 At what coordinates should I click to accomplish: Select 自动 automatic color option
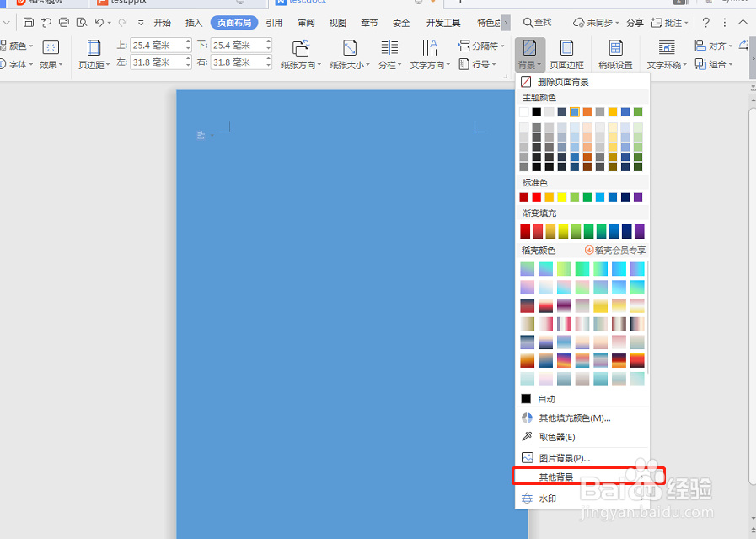click(x=582, y=399)
